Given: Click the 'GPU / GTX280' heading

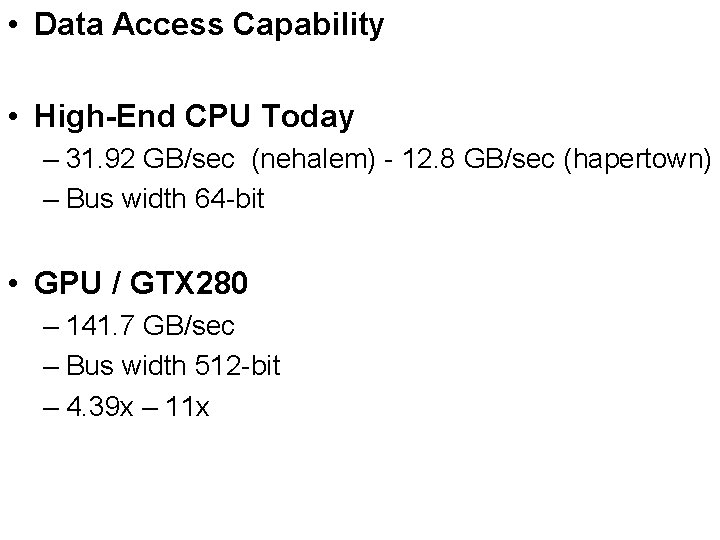Looking at the screenshot, I should pyautogui.click(x=141, y=282).
